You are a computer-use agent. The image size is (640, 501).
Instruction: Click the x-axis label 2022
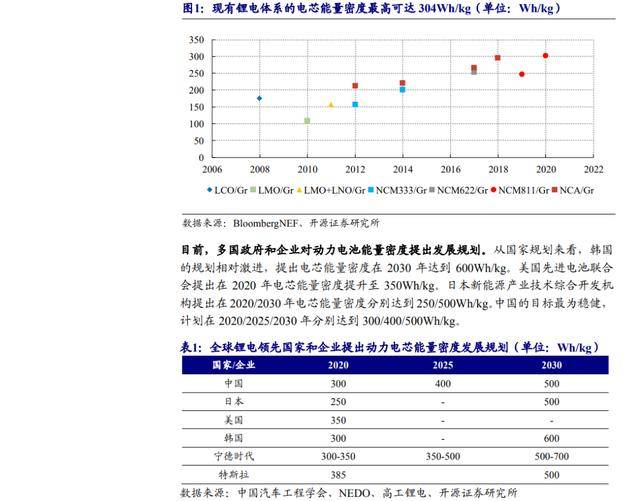593,169
